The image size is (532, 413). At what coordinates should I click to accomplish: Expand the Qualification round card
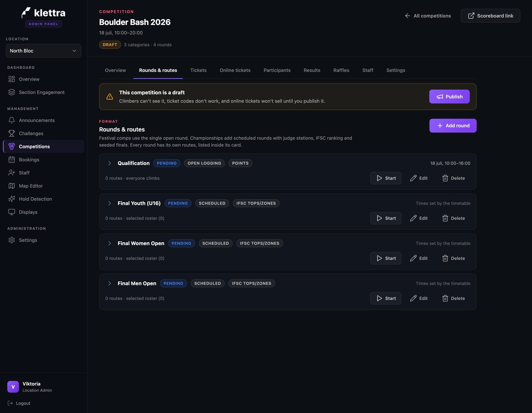click(109, 163)
